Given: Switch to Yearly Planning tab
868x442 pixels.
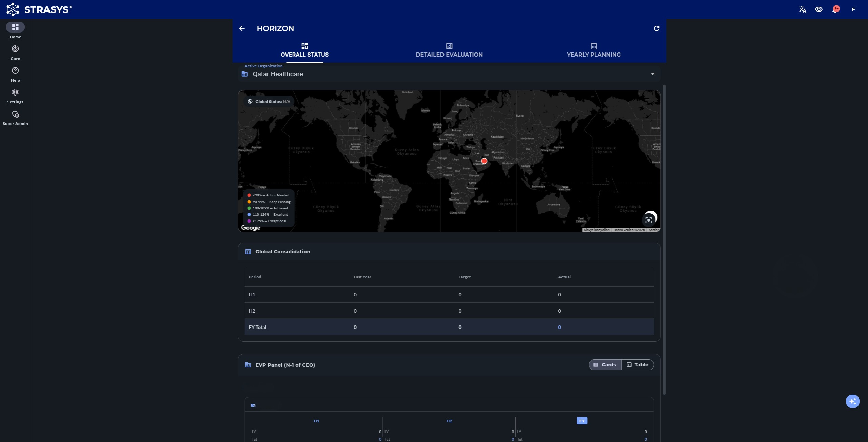Looking at the screenshot, I should (x=593, y=50).
